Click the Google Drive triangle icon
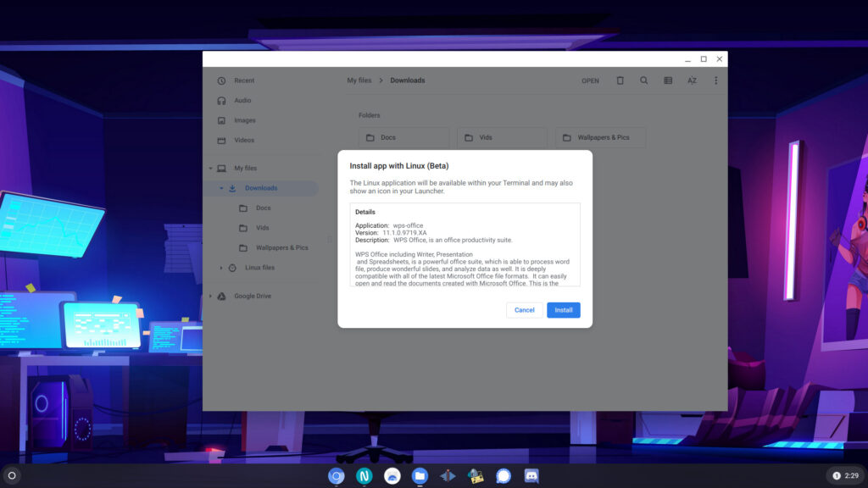 [221, 296]
